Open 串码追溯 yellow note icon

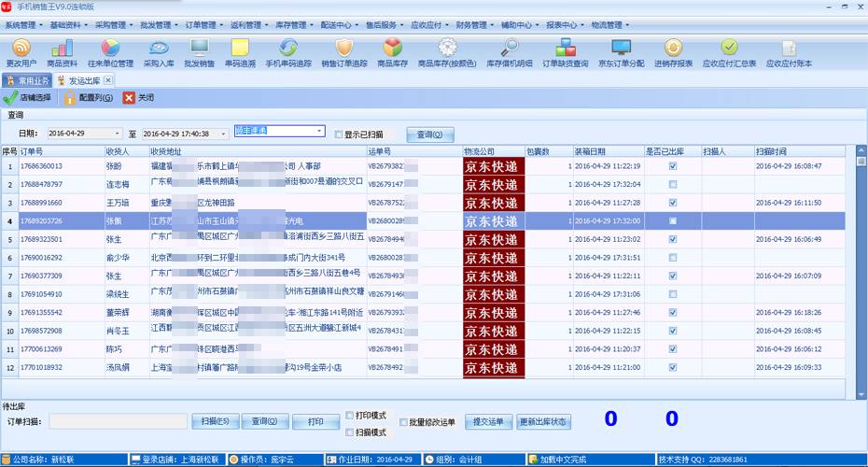pos(240,53)
